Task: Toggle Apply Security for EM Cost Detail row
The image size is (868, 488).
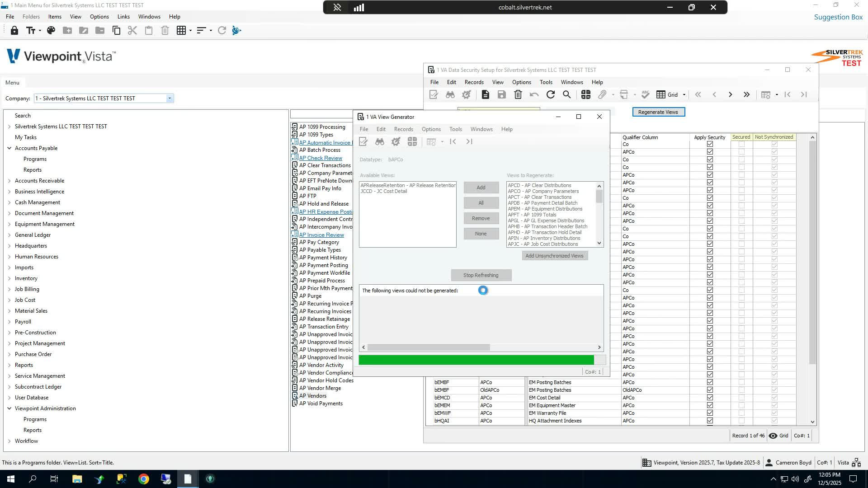Action: click(x=710, y=398)
